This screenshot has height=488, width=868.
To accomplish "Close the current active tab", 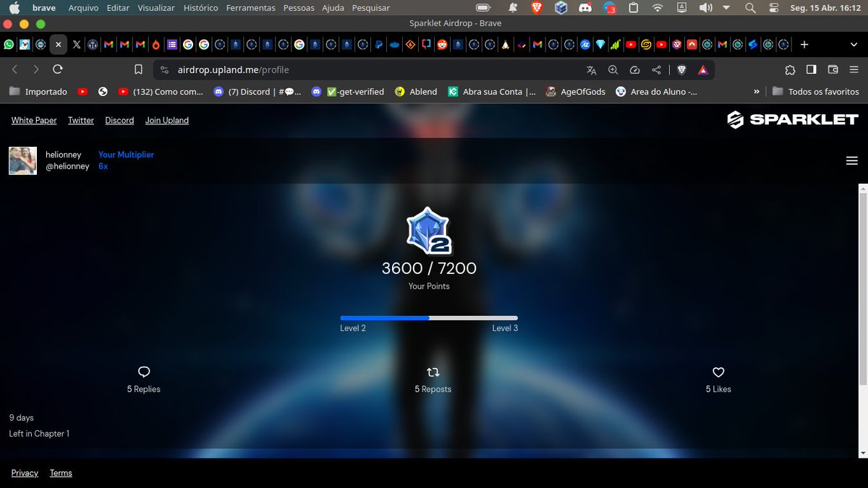I will coord(59,45).
